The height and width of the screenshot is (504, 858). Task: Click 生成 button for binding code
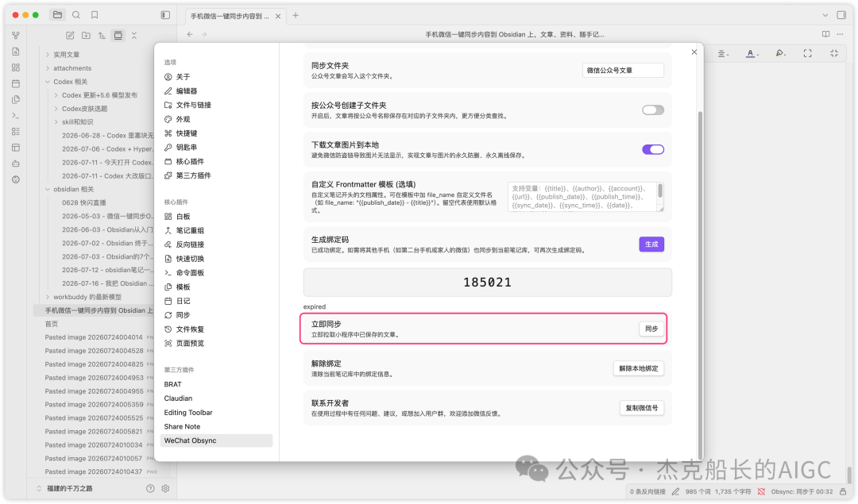pyautogui.click(x=651, y=244)
